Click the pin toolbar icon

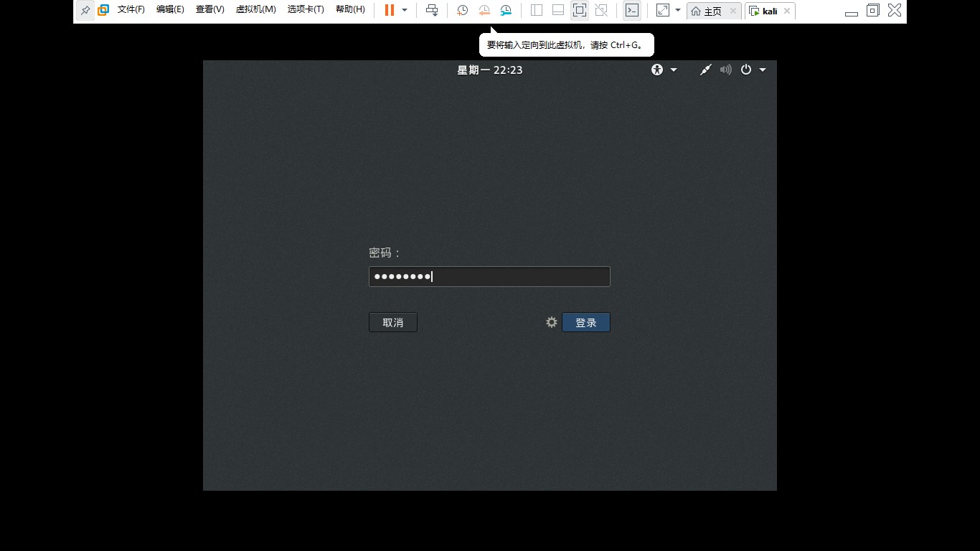(85, 10)
